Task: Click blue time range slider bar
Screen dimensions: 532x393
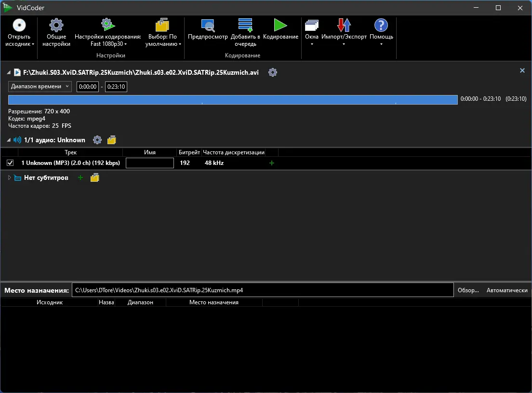Action: point(233,99)
